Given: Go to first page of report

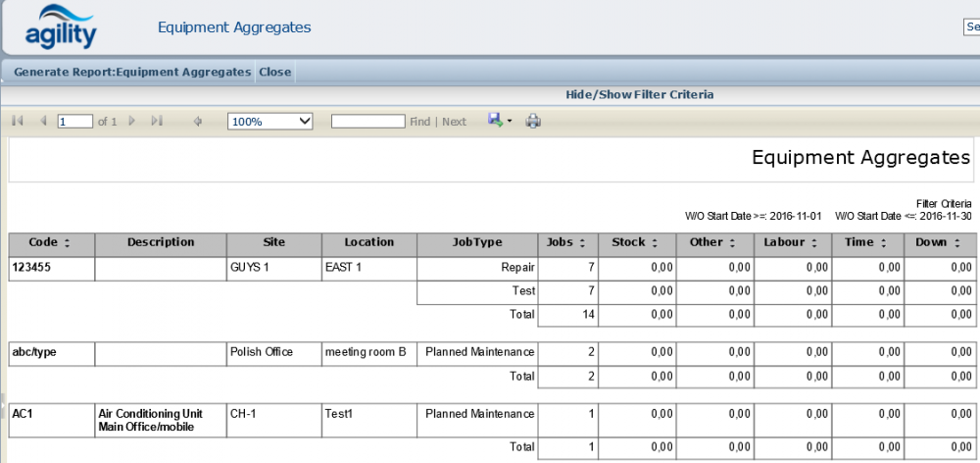Looking at the screenshot, I should [x=18, y=121].
